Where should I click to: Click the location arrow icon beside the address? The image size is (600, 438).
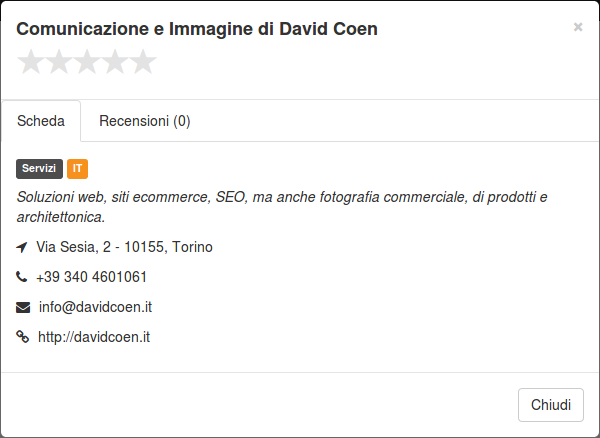click(22, 247)
